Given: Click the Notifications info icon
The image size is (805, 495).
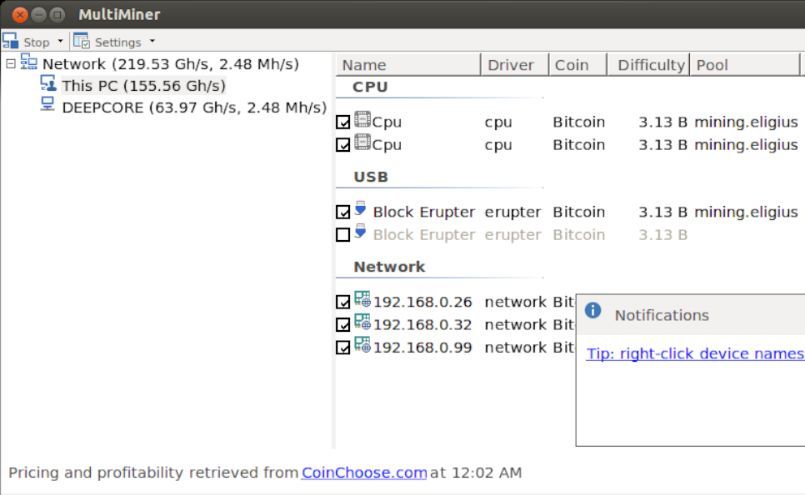Looking at the screenshot, I should click(593, 311).
